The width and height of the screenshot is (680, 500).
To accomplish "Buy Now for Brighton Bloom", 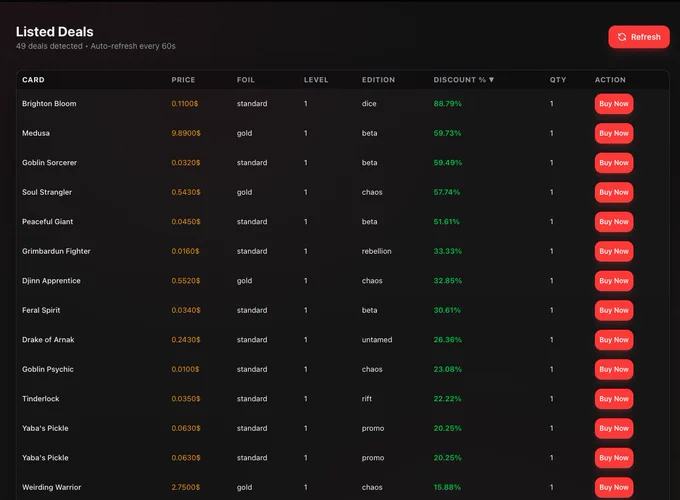I will (x=614, y=104).
